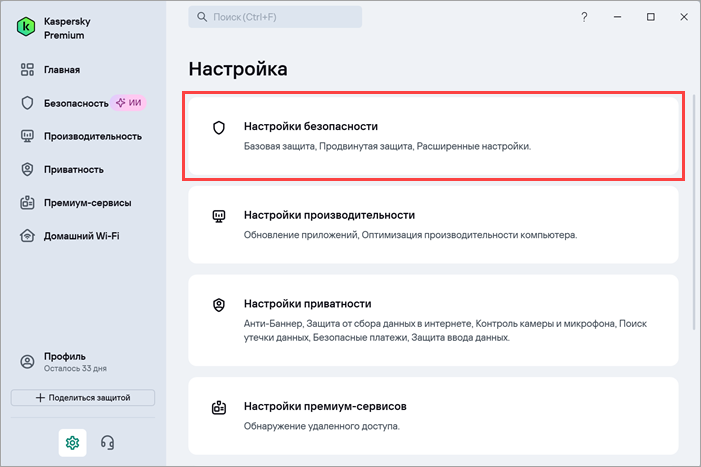The width and height of the screenshot is (701, 467).
Task: Open Домашний Wi-Fi section
Action: pos(81,236)
